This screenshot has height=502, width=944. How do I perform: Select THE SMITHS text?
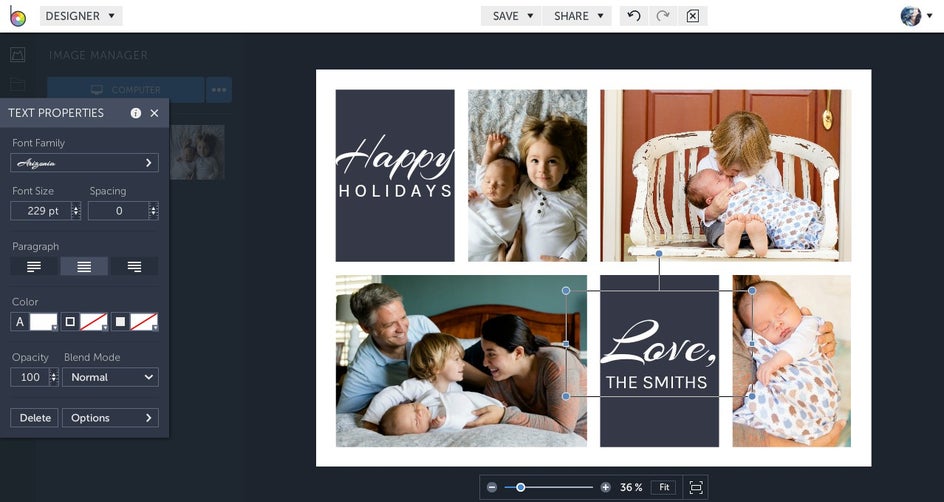click(x=656, y=382)
